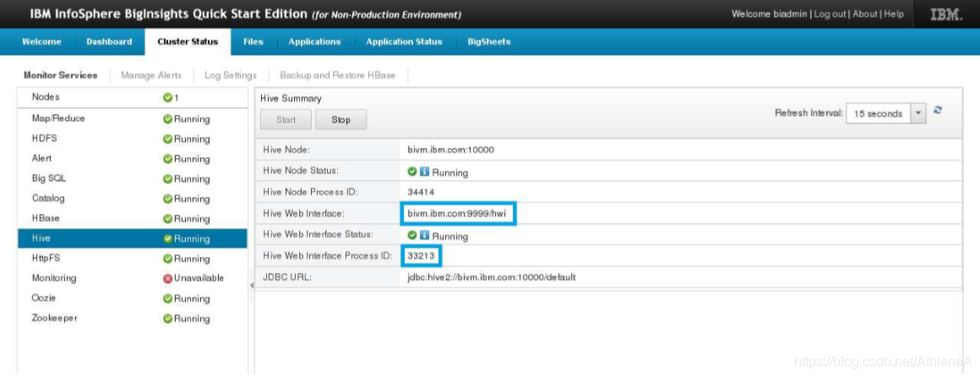Collapse the services panel using splitter arrow
The width and height of the screenshot is (980, 377).
[252, 285]
